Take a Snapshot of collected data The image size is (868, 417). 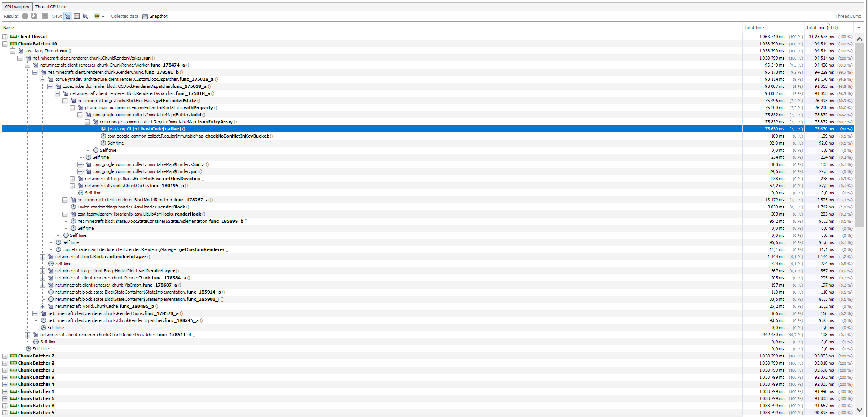[155, 16]
